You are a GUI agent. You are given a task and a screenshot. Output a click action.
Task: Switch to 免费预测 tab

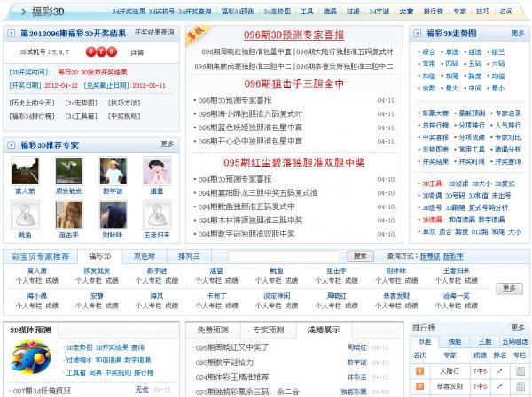point(213,330)
